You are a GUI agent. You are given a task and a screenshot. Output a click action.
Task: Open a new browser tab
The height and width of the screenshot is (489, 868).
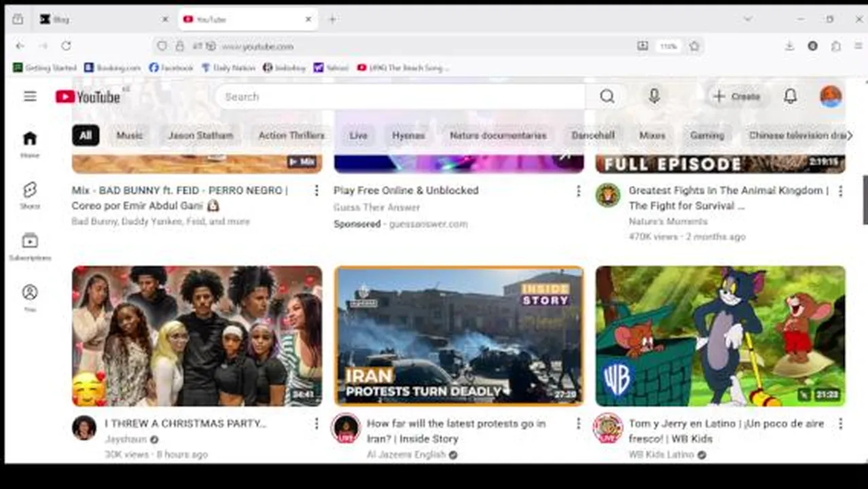pos(332,20)
